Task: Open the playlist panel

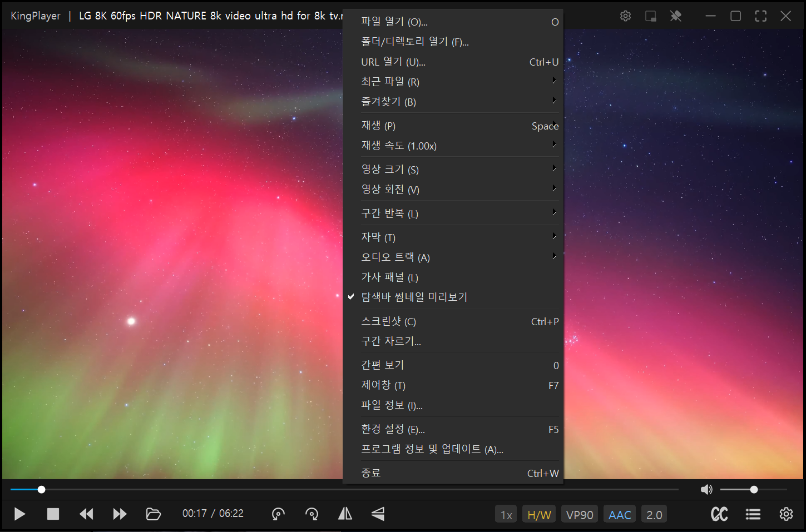Action: [753, 514]
